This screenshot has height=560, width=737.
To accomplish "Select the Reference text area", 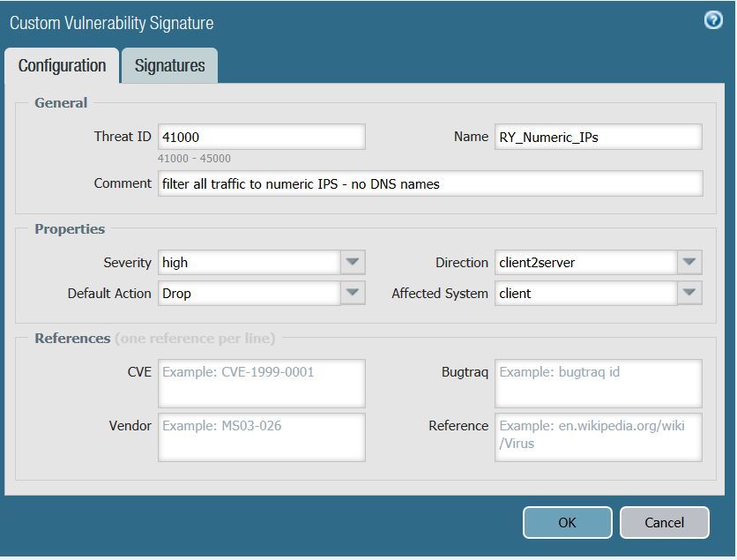I will pos(598,437).
